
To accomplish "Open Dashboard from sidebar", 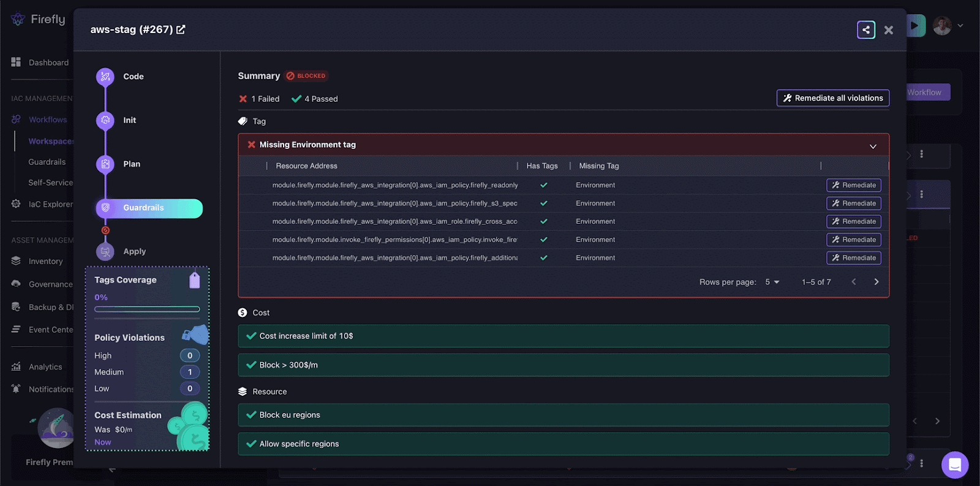I will (40, 63).
